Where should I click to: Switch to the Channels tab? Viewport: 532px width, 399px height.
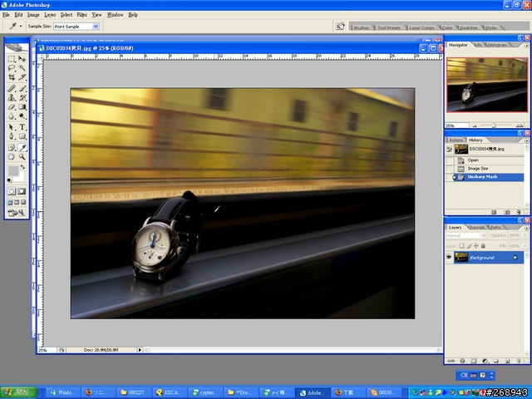(476, 227)
